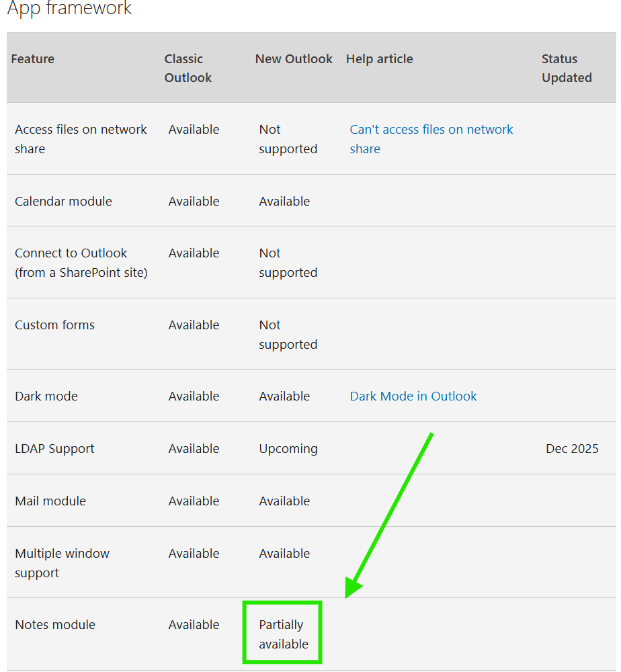Select the Custom forms feature cell
The image size is (621, 672).
54,325
